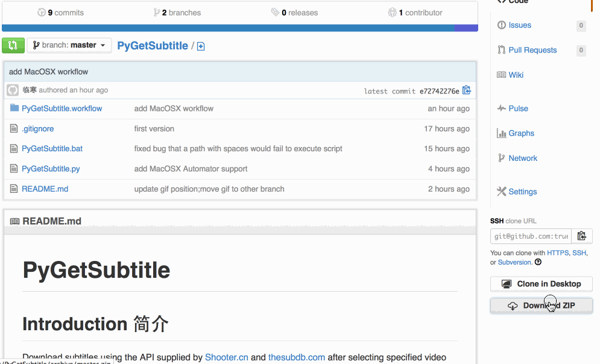
Task: Open the 2 branches tab
Action: point(177,13)
